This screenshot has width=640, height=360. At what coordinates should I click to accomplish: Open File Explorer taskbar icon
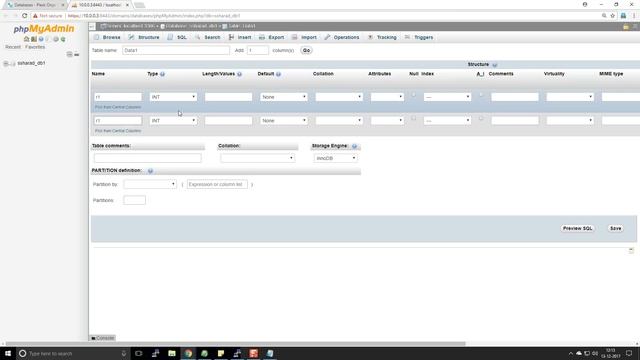coord(172,353)
